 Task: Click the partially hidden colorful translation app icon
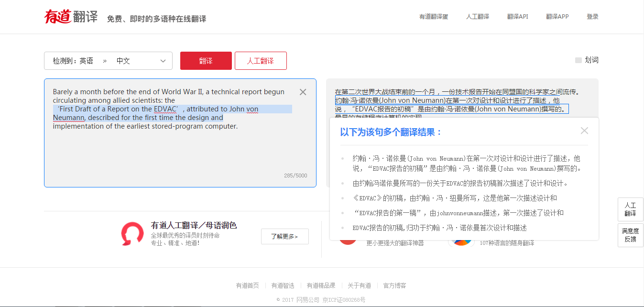(461, 242)
